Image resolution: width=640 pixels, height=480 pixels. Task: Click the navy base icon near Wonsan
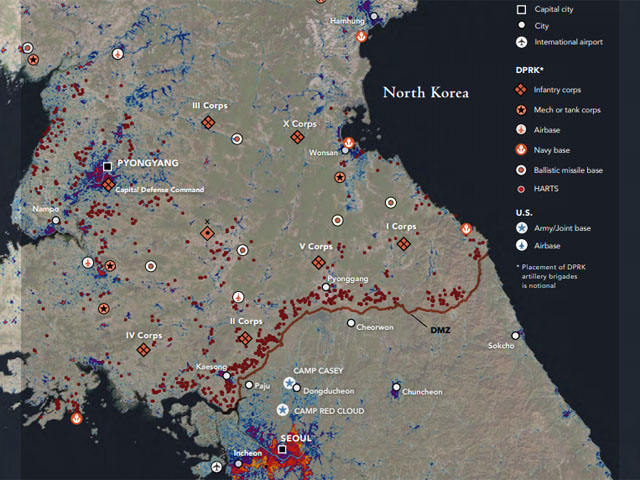(349, 143)
